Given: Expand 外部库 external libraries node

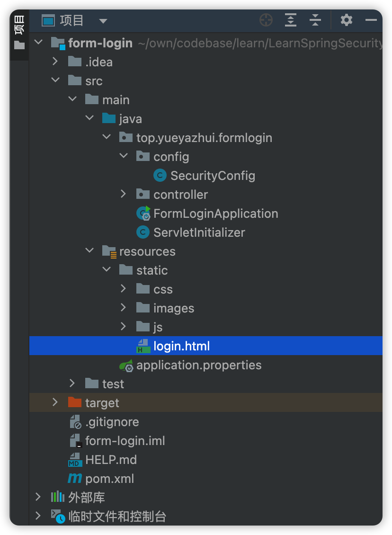Looking at the screenshot, I should (x=38, y=497).
